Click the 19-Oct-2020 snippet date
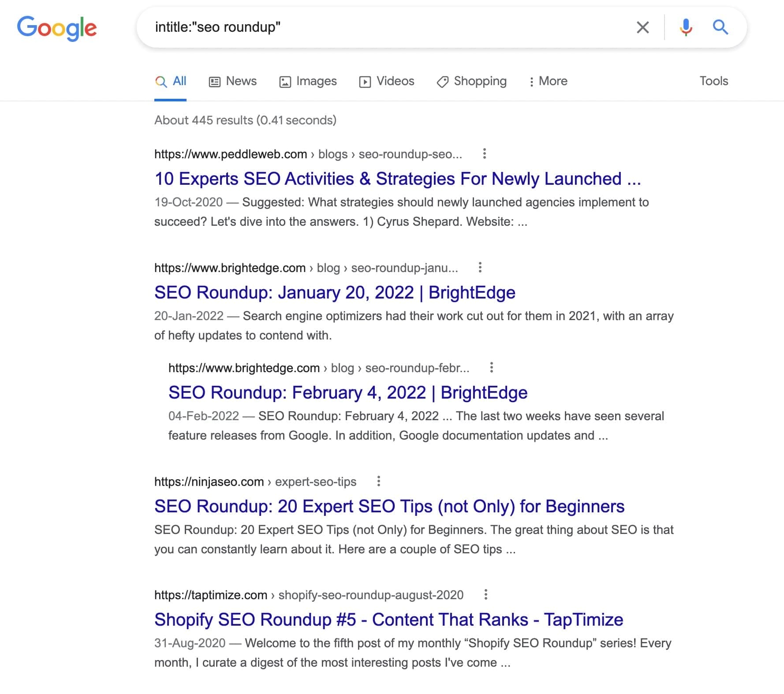This screenshot has height=694, width=784. click(x=188, y=202)
